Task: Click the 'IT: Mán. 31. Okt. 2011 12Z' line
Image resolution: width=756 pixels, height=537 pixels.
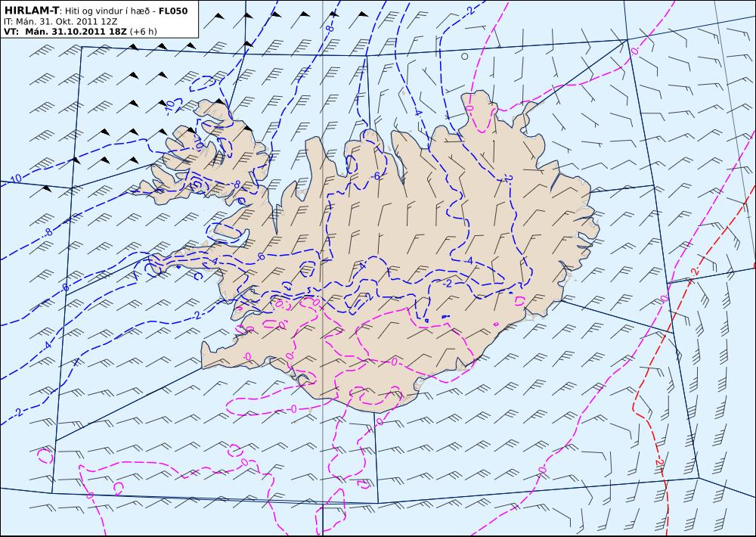Action: (x=60, y=22)
